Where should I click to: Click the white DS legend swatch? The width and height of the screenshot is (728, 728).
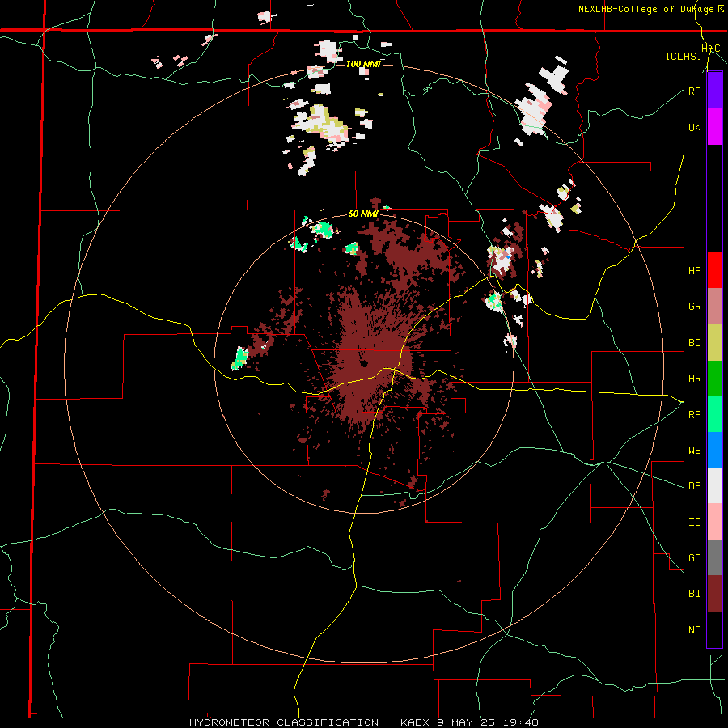click(714, 485)
